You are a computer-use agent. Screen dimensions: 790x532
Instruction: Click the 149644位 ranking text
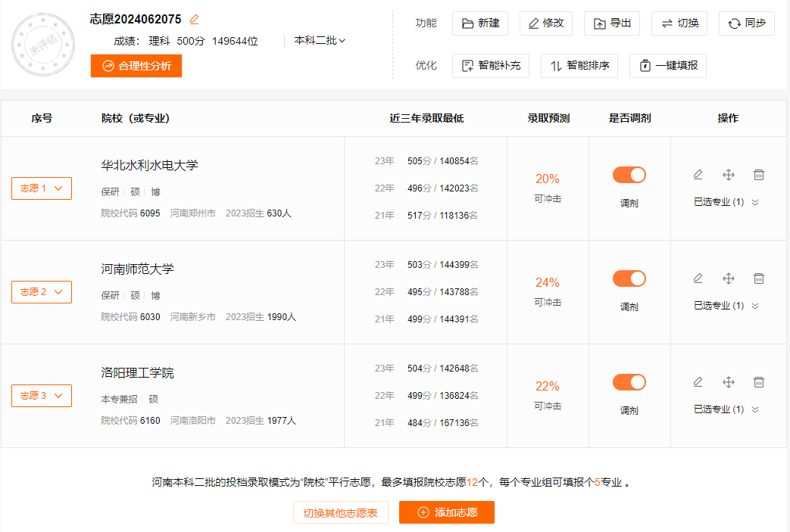(x=235, y=41)
